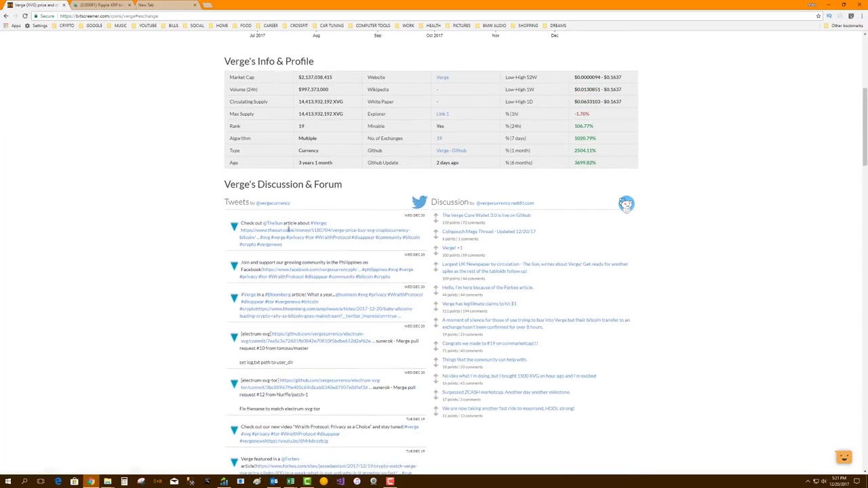Screen dimensions: 868x488
Task: Open 'The Verge Core Wallet 3.0 is live' post
Action: pyautogui.click(x=486, y=216)
